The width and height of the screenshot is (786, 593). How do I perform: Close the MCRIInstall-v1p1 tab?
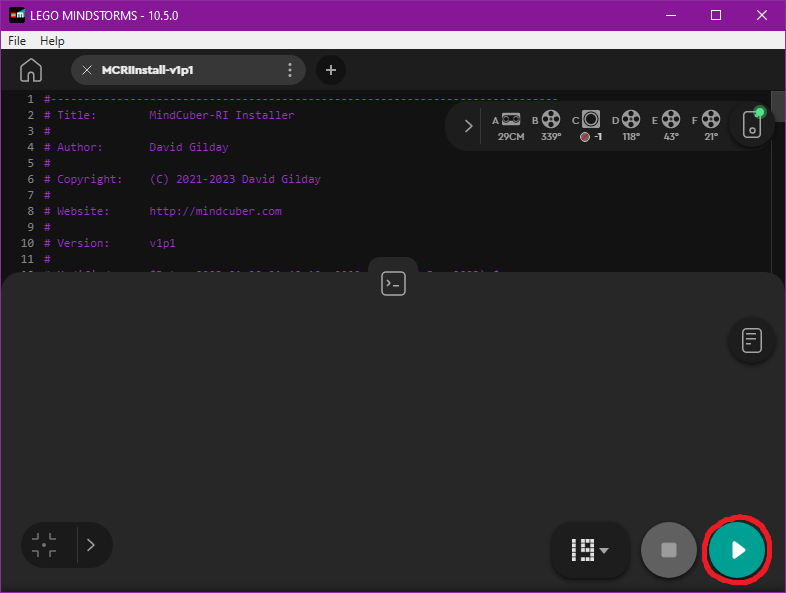point(87,70)
